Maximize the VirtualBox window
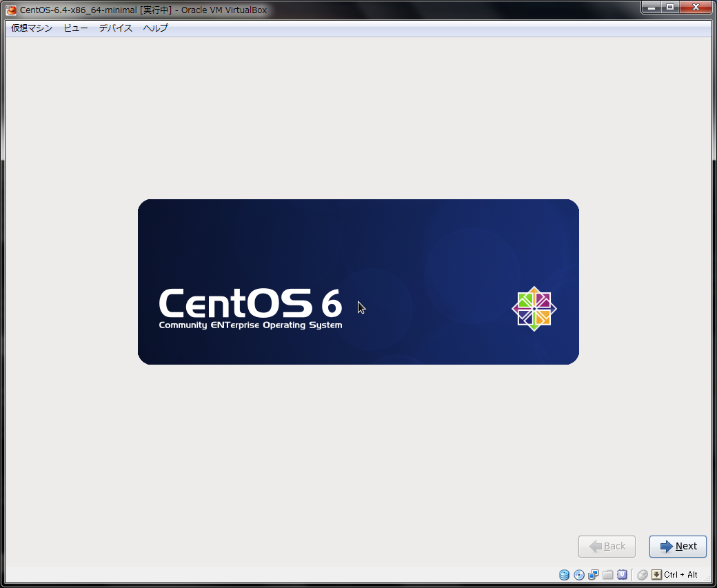This screenshot has height=588, width=717. [670, 8]
